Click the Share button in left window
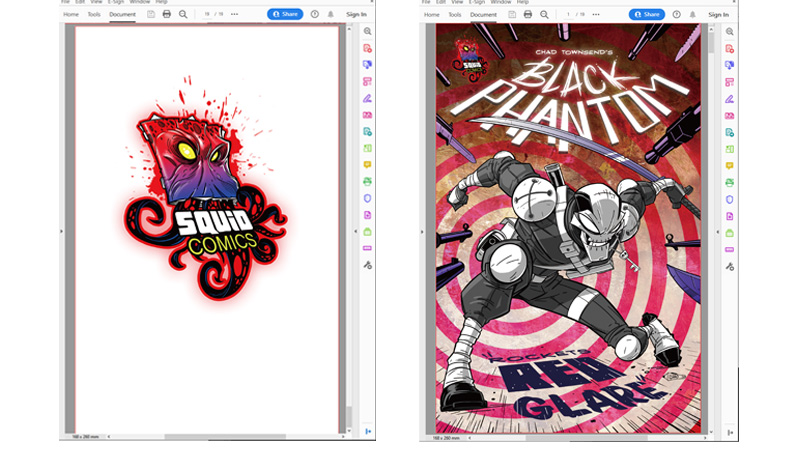Image resolution: width=800 pixels, height=459 pixels. pyautogui.click(x=285, y=14)
